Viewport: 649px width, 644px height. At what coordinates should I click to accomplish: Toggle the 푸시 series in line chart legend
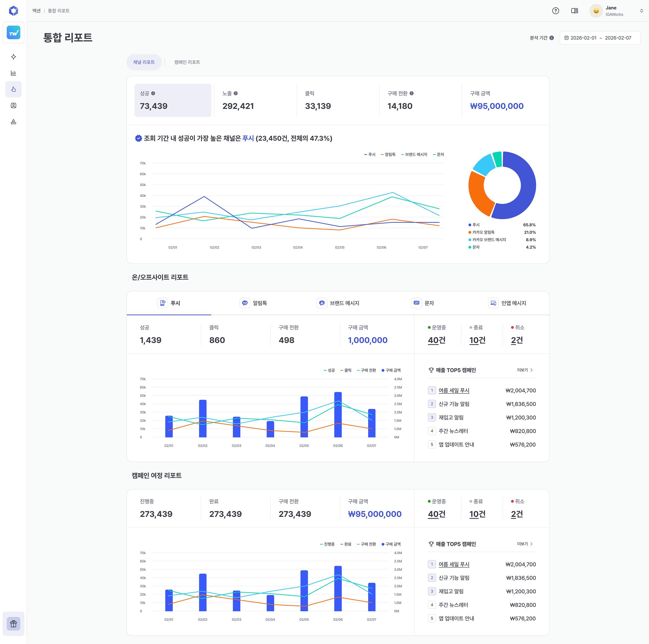click(x=370, y=155)
